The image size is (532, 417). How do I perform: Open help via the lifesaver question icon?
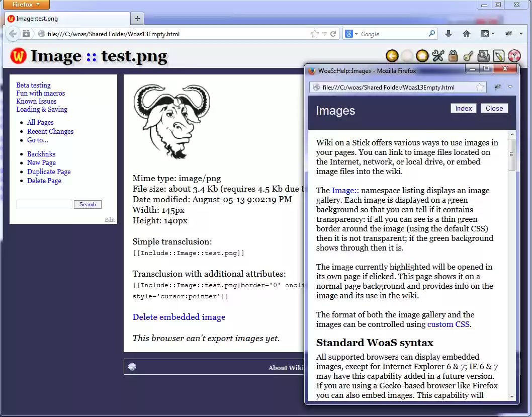514,56
